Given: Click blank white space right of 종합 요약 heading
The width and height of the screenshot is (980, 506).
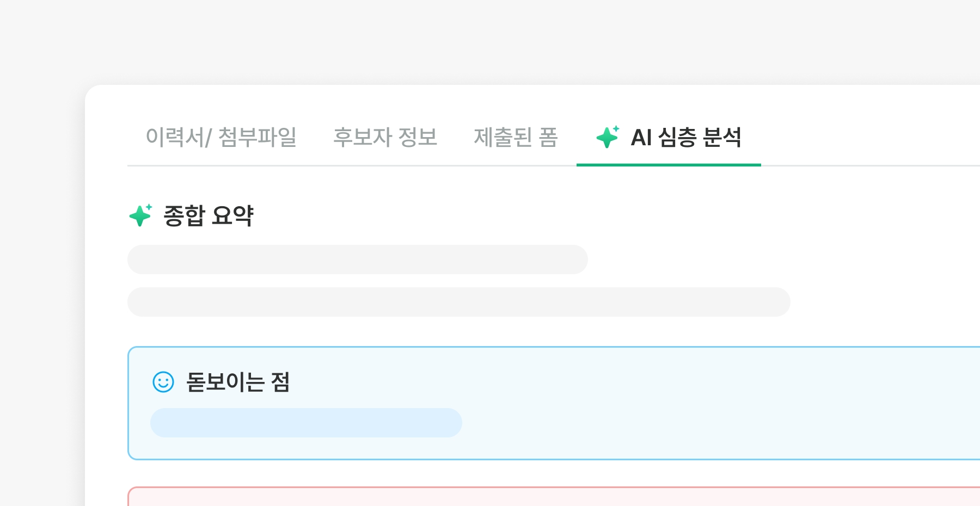Looking at the screenshot, I should pyautogui.click(x=599, y=215).
